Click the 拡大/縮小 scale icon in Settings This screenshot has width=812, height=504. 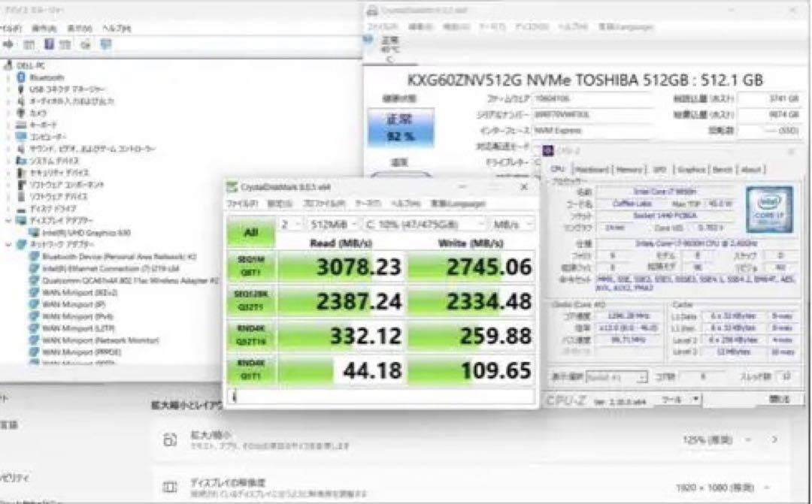coord(170,440)
